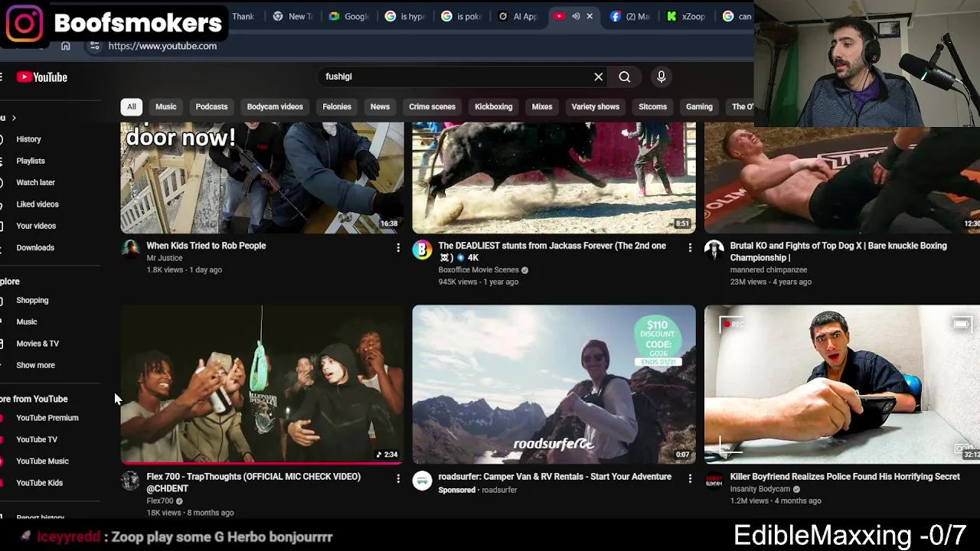Choose the Crime scenes chip
The height and width of the screenshot is (551, 980).
(x=432, y=107)
